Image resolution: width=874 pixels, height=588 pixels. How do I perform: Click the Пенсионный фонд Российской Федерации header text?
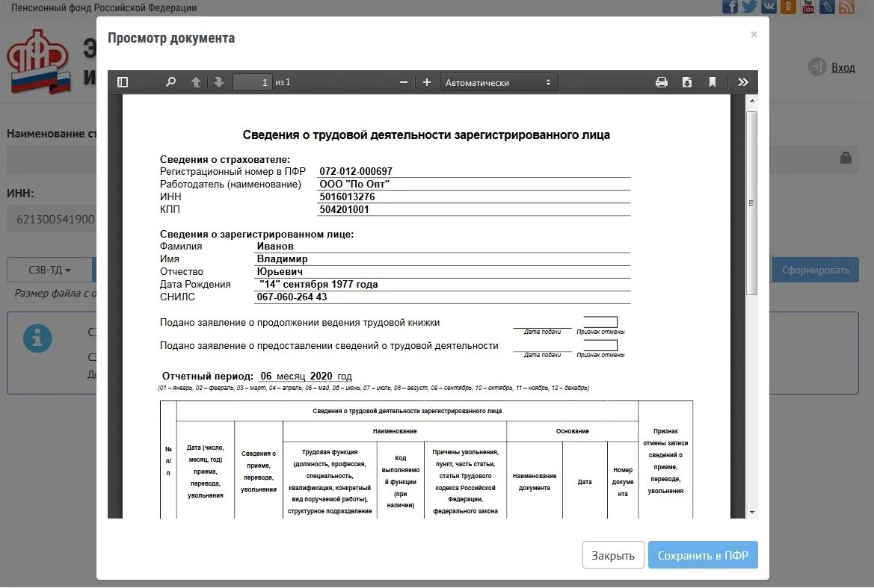(x=104, y=7)
